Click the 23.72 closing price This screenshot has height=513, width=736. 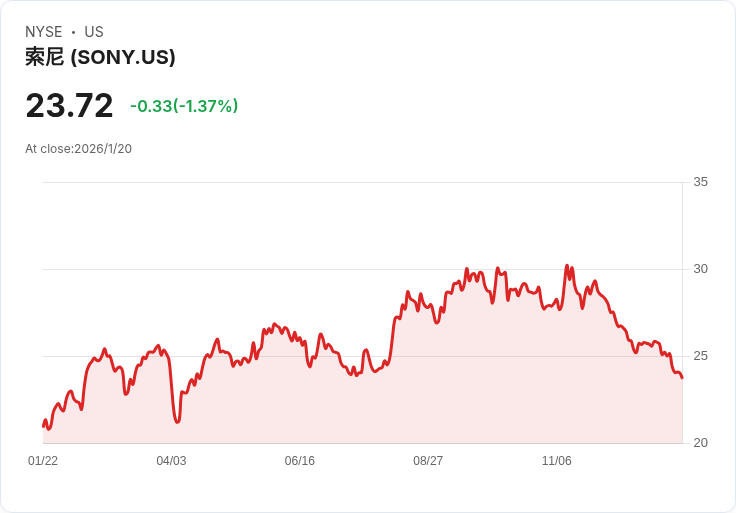(69, 106)
